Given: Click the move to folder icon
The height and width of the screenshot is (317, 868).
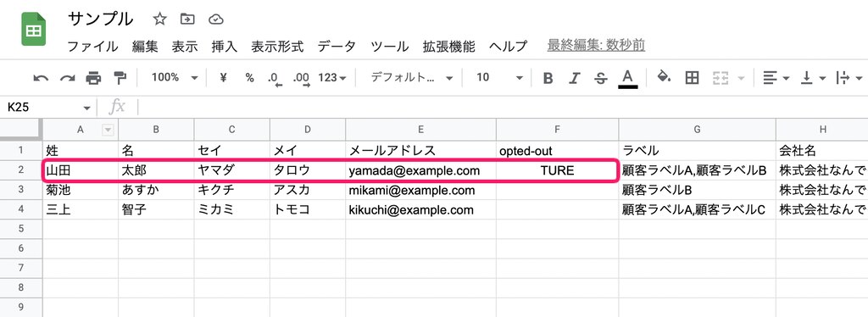Looking at the screenshot, I should tap(187, 19).
